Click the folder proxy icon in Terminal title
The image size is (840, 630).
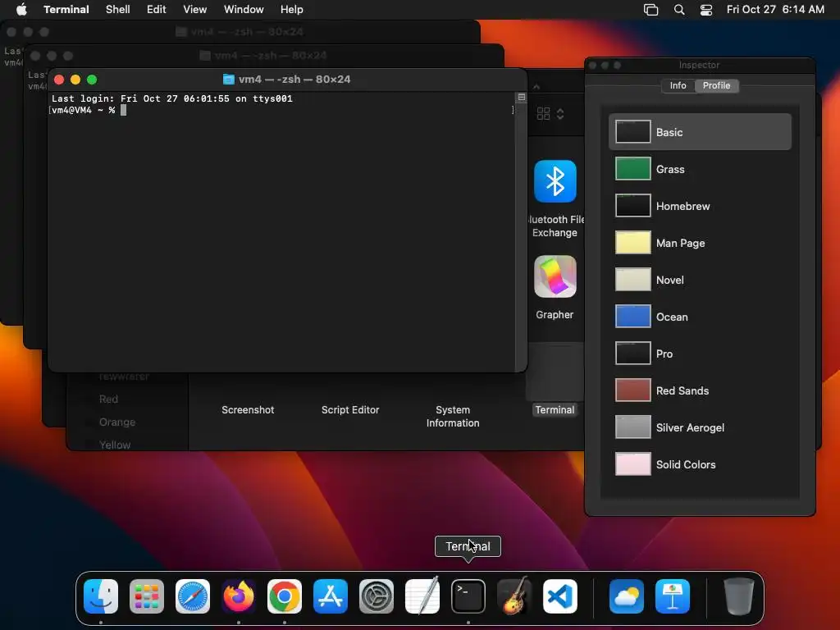point(229,80)
